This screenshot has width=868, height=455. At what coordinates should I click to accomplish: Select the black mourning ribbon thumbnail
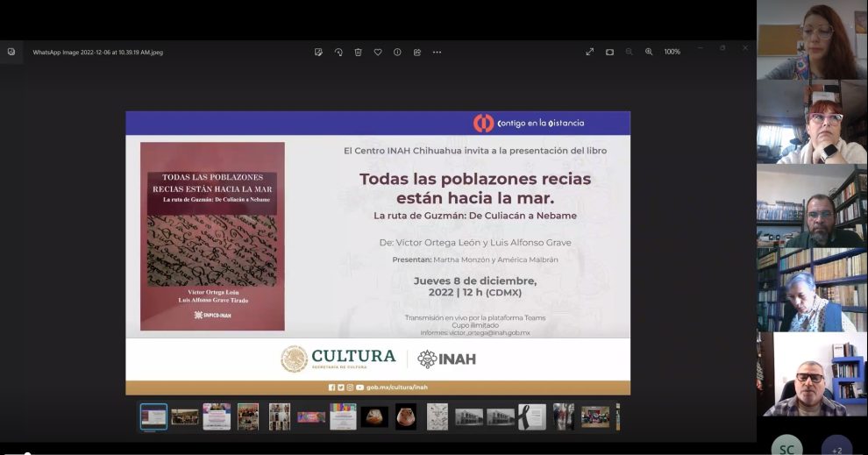pos(531,416)
